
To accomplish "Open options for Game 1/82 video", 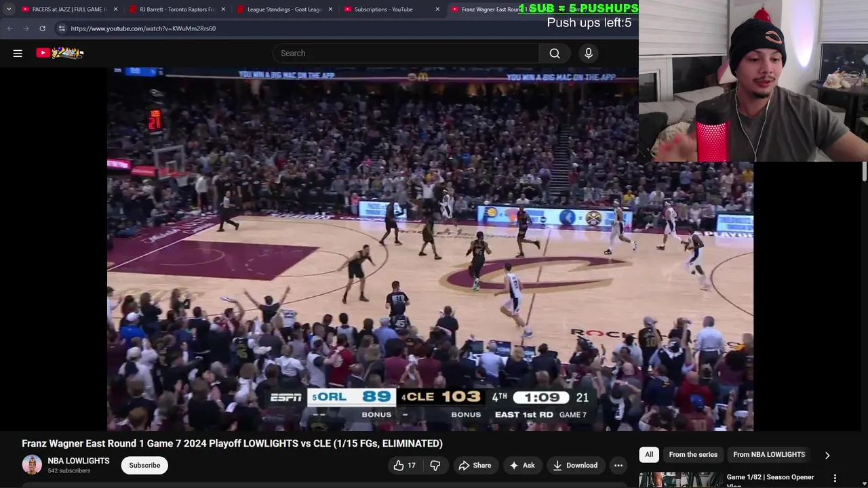I will 835,479.
